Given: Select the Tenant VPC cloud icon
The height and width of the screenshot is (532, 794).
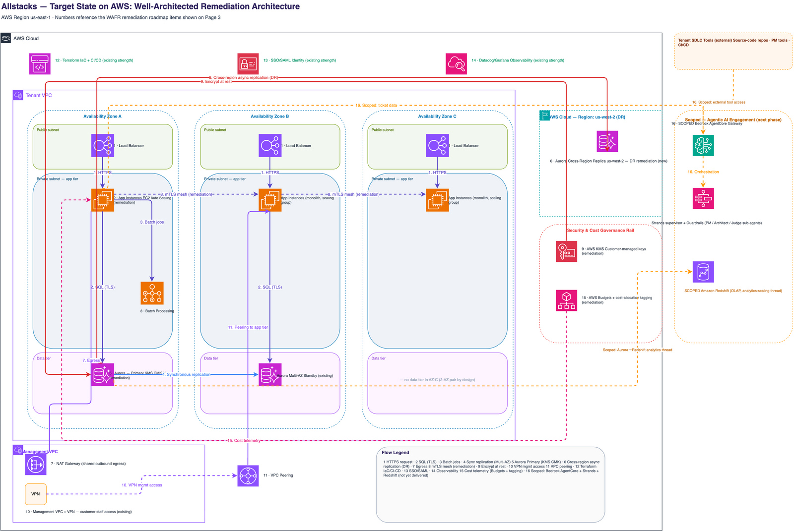Looking at the screenshot, I should 18,95.
